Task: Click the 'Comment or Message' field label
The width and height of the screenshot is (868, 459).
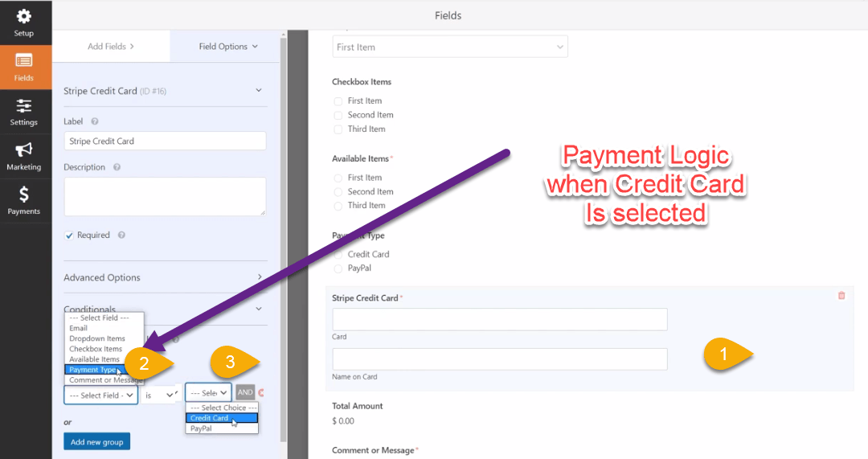Action: tap(373, 451)
